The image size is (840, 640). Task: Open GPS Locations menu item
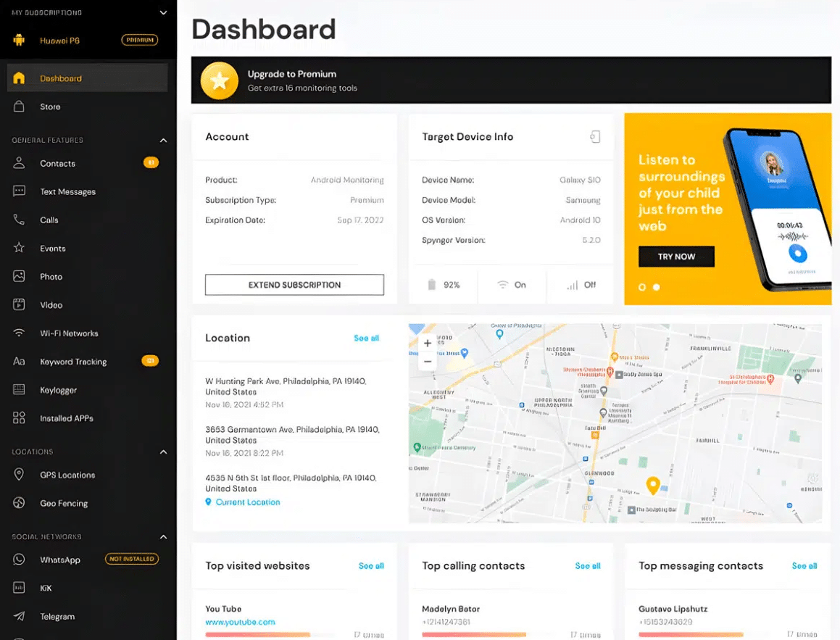87,475
